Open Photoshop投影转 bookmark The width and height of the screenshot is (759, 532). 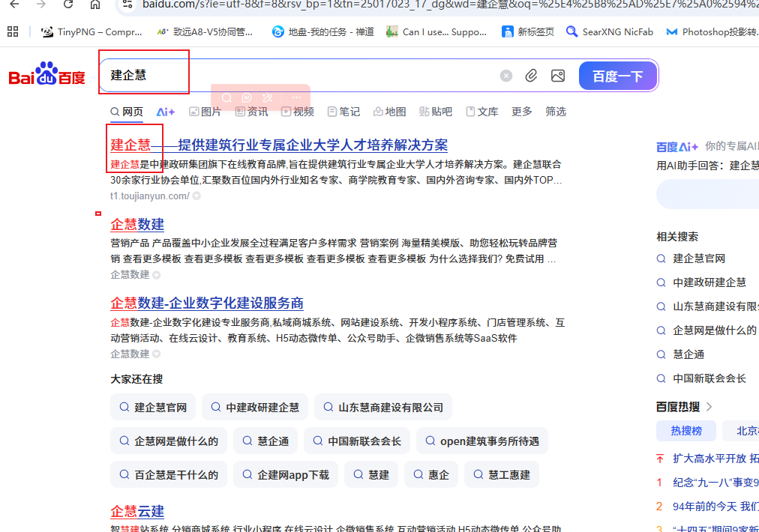(x=712, y=32)
